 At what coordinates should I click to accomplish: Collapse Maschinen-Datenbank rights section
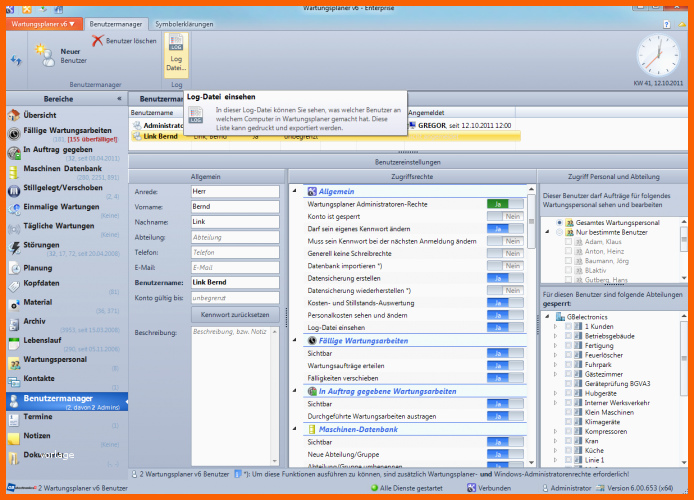pyautogui.click(x=295, y=429)
